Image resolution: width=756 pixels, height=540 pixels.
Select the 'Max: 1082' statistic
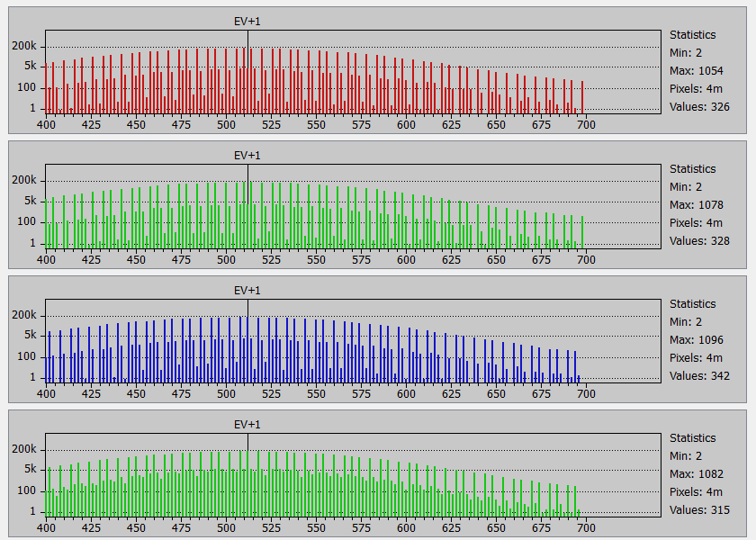pyautogui.click(x=697, y=474)
